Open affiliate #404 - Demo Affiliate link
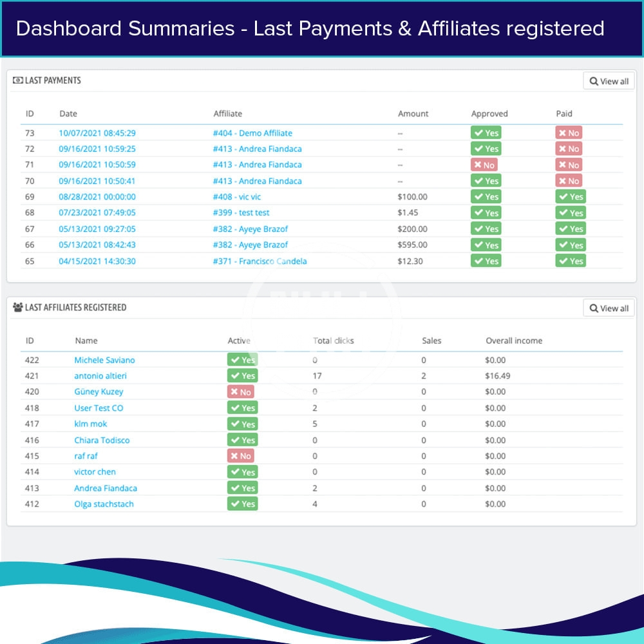 point(252,133)
